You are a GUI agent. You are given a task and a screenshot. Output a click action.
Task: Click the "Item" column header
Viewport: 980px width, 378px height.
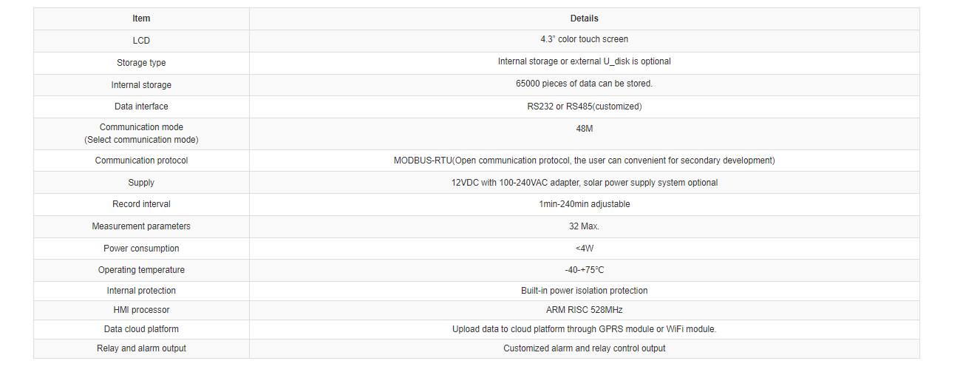141,18
